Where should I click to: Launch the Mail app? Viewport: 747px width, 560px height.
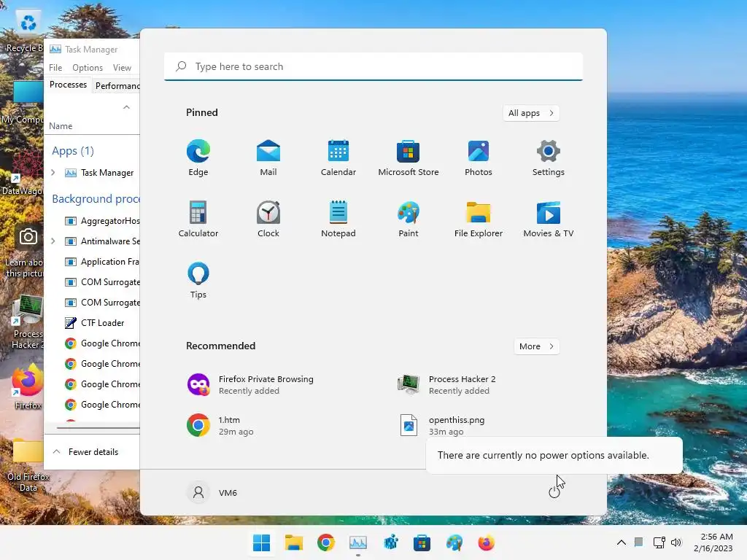268,158
